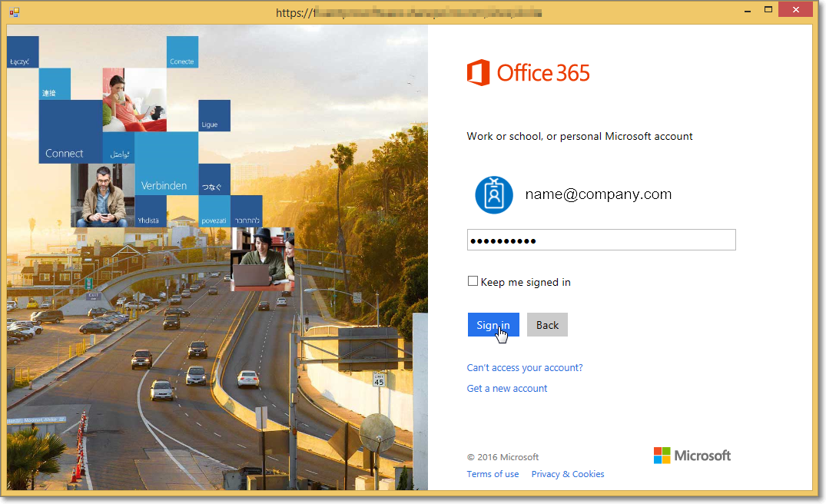Open the Terms of use link

click(x=493, y=474)
